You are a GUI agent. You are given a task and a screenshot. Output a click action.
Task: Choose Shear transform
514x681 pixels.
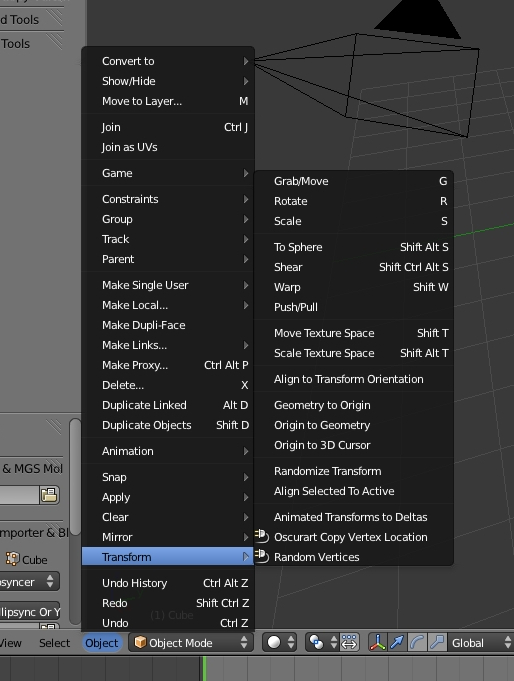pos(354,267)
